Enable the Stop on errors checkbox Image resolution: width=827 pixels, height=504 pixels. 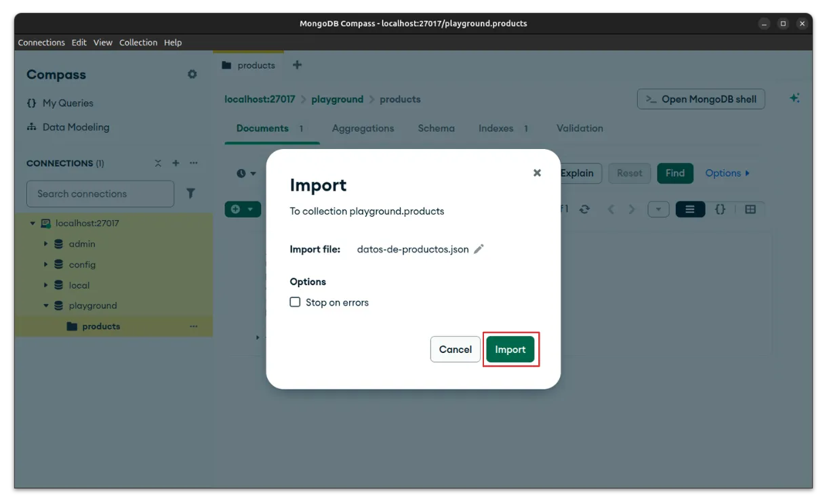click(295, 302)
